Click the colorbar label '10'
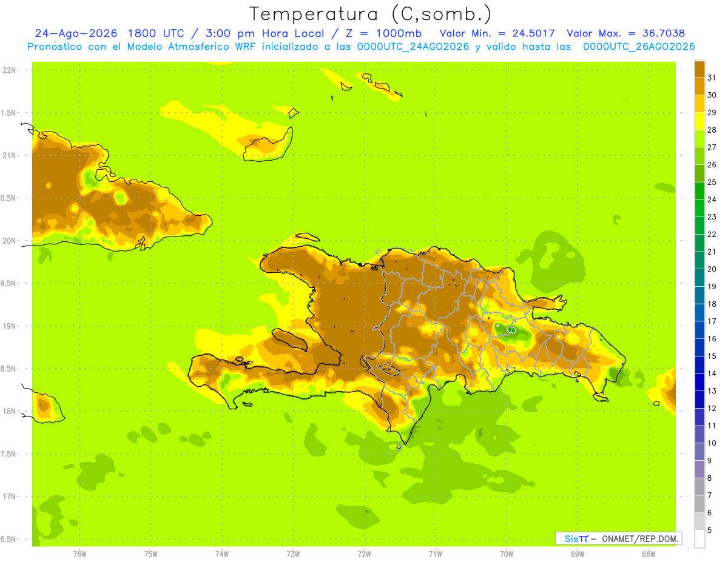This screenshot has height=562, width=728. tap(712, 443)
